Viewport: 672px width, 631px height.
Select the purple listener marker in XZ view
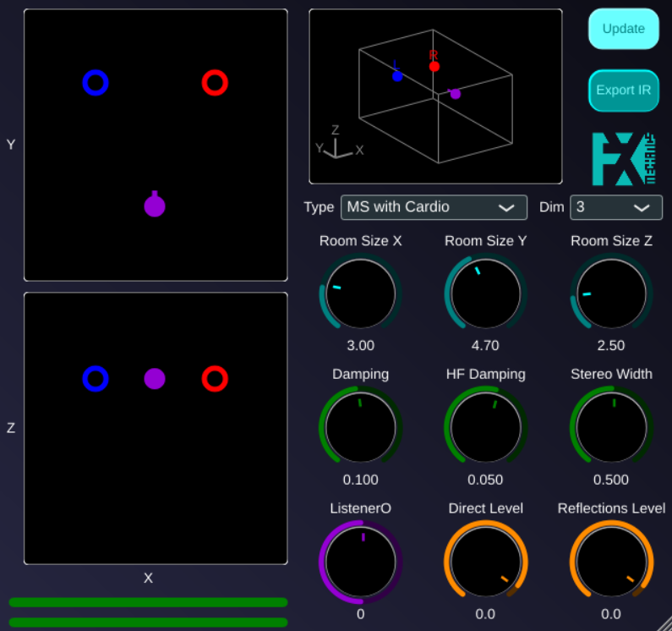coord(155,378)
